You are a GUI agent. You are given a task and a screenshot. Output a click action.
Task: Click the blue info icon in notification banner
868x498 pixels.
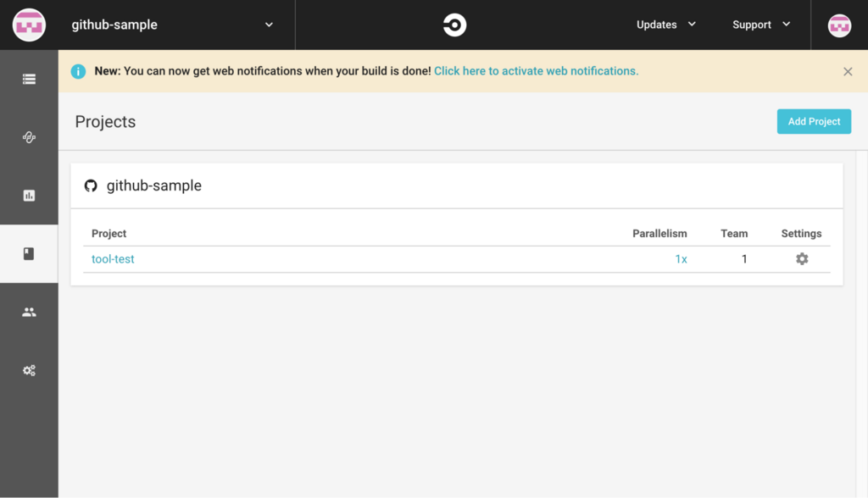(78, 71)
